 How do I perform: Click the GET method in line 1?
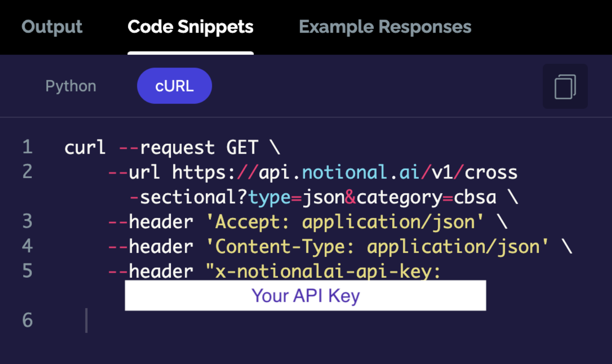click(x=242, y=148)
